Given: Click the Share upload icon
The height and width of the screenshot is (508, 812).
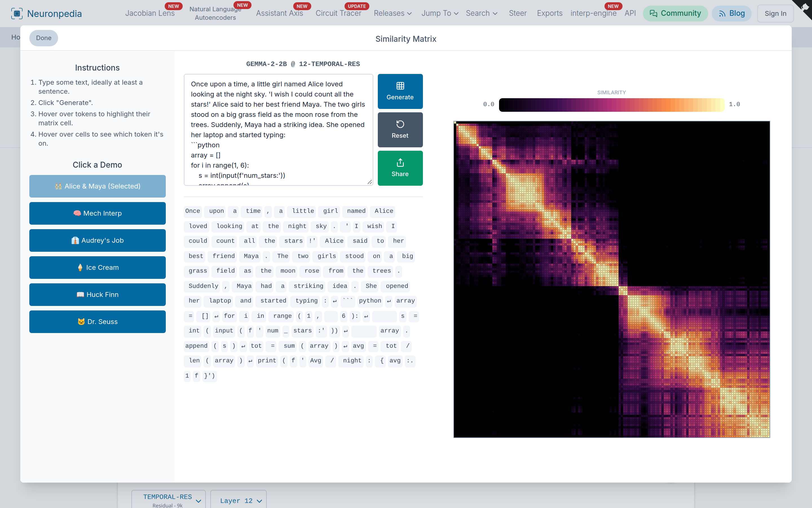Looking at the screenshot, I should click(x=400, y=163).
